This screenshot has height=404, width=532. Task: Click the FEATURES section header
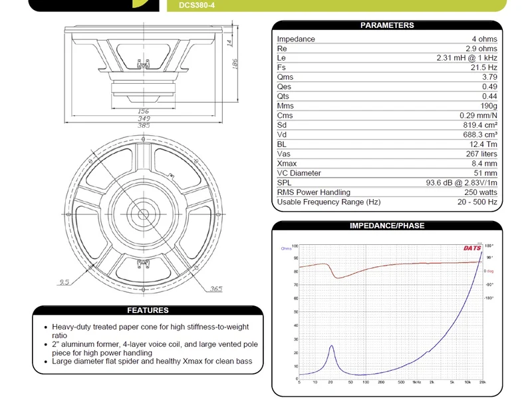(x=148, y=310)
